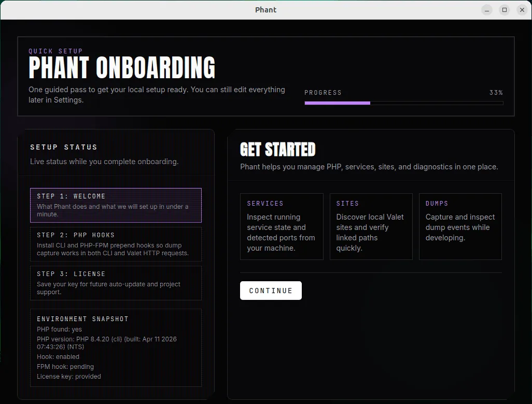Close the Phant window

pos(522,10)
